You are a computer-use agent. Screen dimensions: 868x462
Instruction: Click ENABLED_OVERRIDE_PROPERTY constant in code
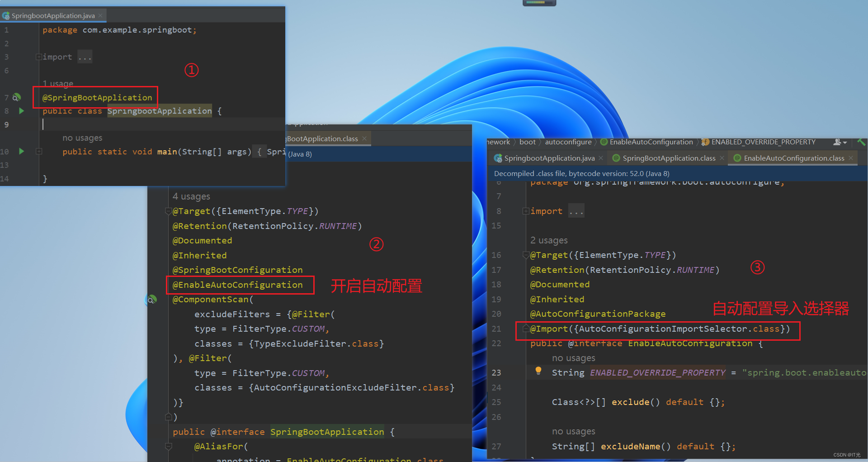click(658, 373)
